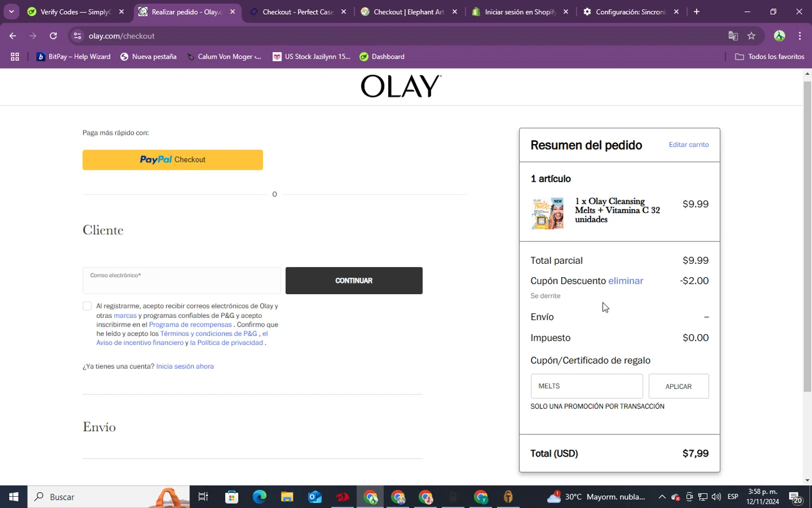The image size is (812, 508).
Task: Click the coupon code field containing MELTS
Action: point(587,386)
